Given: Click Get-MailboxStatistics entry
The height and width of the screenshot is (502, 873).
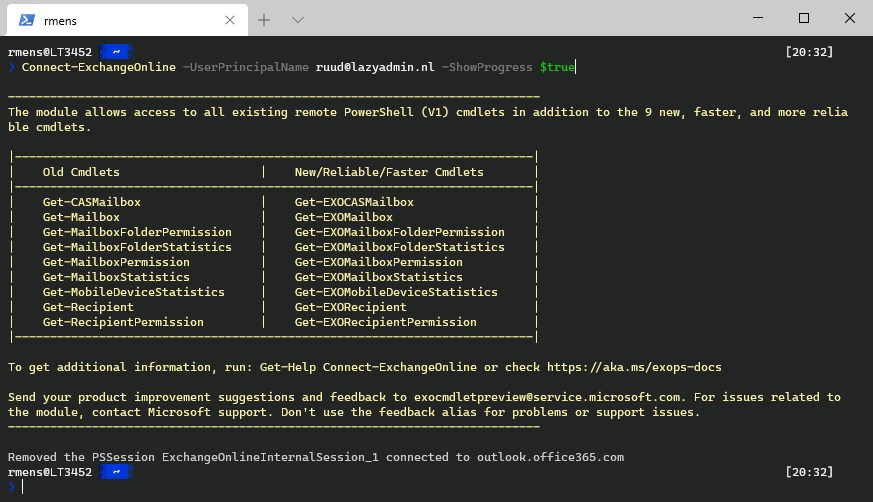Looking at the screenshot, I should 116,277.
